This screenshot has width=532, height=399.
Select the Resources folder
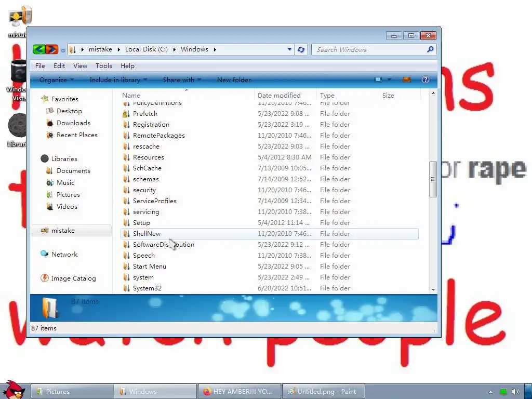[x=270, y=157]
